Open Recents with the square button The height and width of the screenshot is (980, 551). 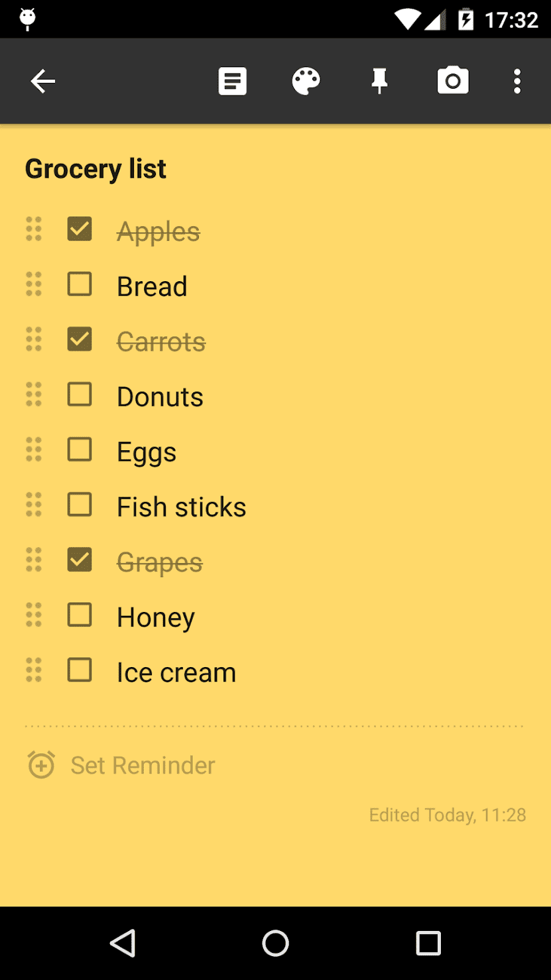pyautogui.click(x=428, y=943)
